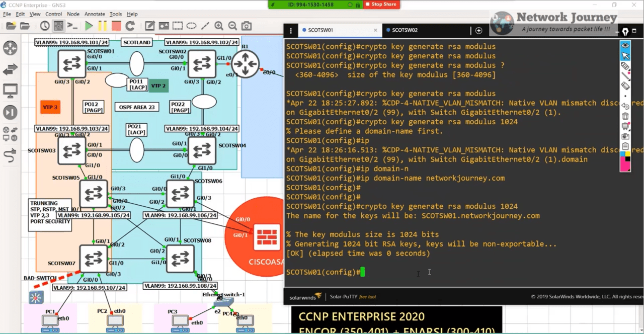Browse switches in GNS3 device sidebar
This screenshot has height=334, width=644.
10,70
